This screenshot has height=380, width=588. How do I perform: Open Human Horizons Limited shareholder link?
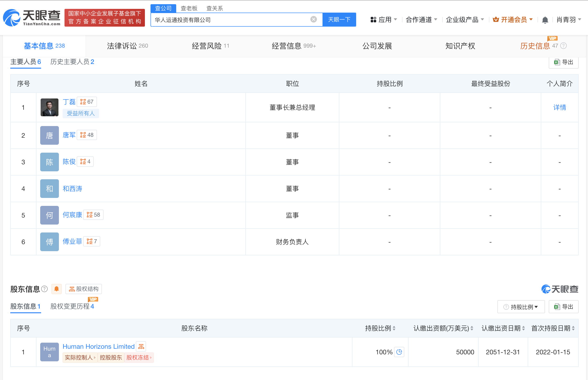click(x=99, y=346)
